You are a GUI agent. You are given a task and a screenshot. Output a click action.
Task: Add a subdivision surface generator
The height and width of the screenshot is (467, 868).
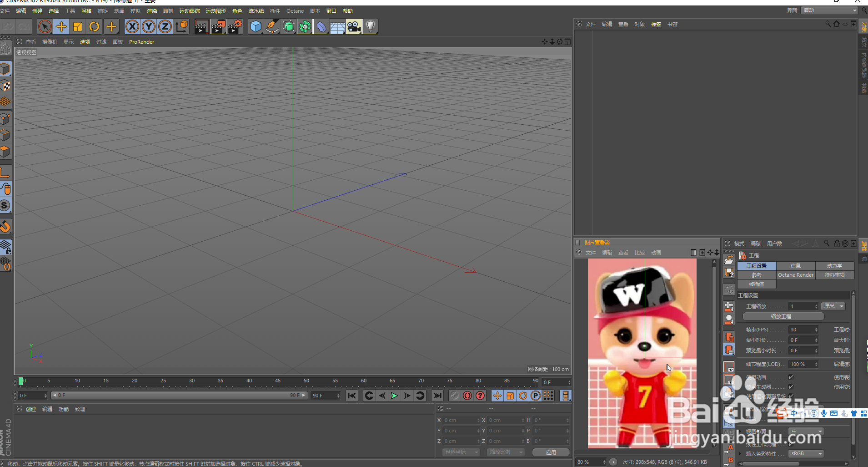289,27
